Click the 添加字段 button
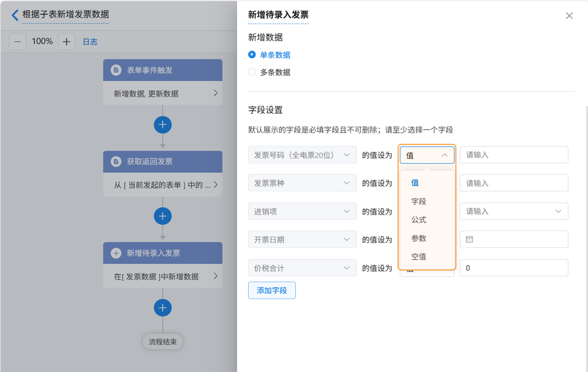This screenshot has height=372, width=588. tap(272, 290)
